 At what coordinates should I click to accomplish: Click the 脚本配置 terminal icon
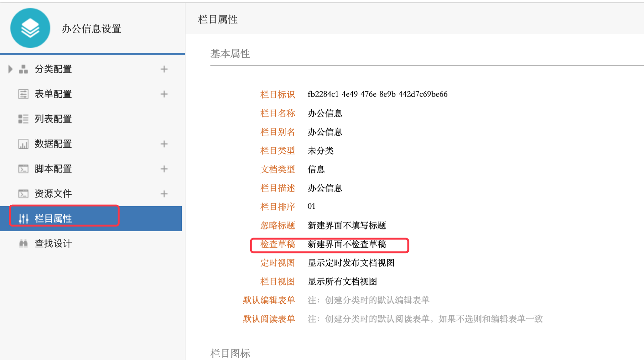(x=23, y=169)
